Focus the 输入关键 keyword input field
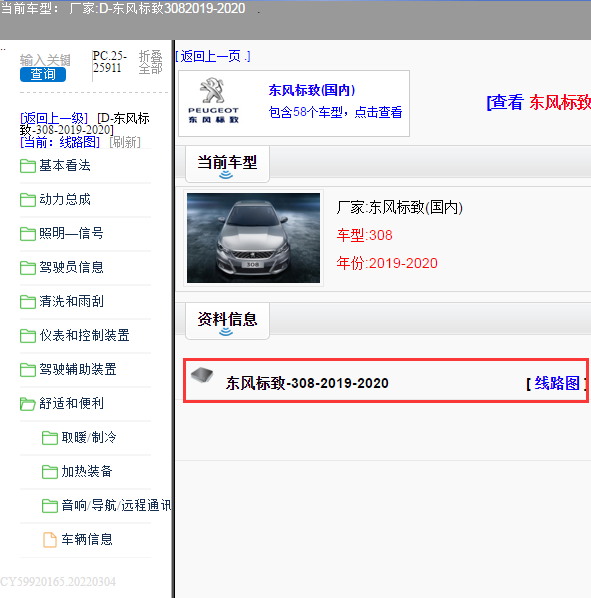The image size is (591, 598). (45, 60)
